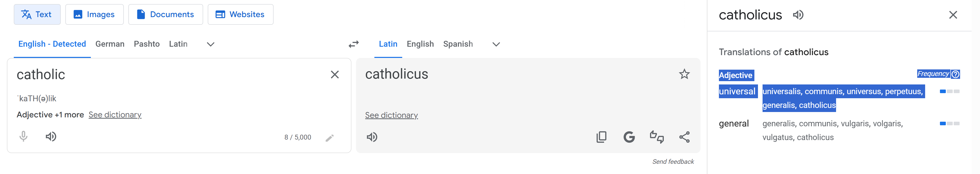Expand the source language list chevron
The height and width of the screenshot is (174, 980).
(210, 44)
